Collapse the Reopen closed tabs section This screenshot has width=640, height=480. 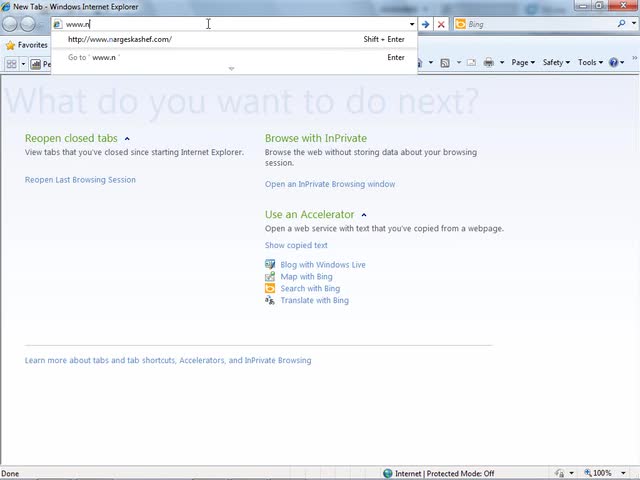(127, 139)
